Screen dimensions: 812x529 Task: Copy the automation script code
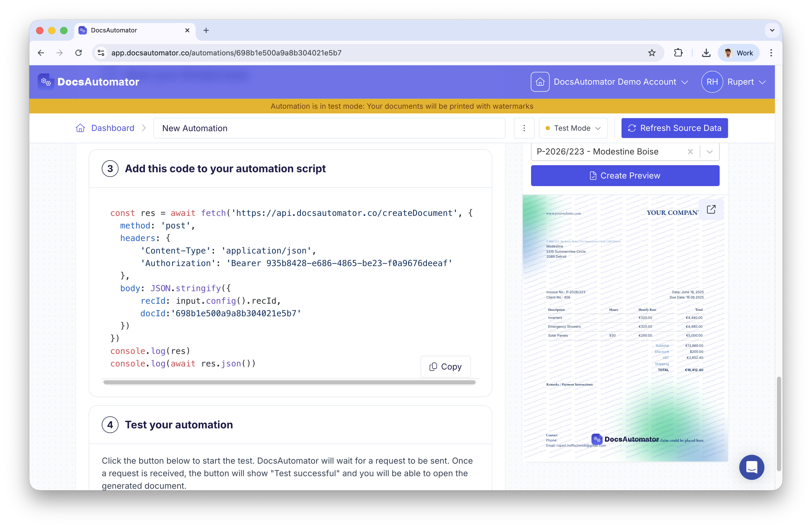pyautogui.click(x=446, y=366)
